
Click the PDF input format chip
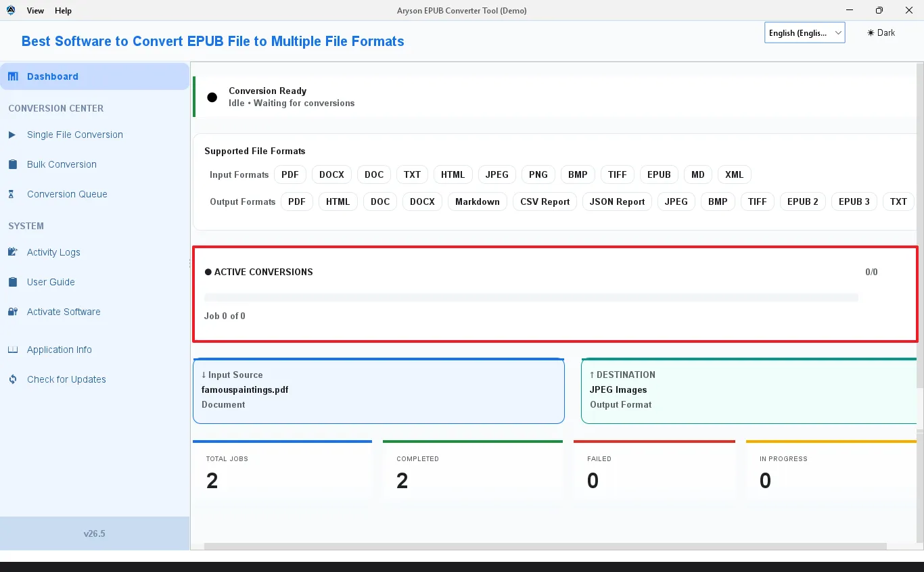click(x=290, y=174)
